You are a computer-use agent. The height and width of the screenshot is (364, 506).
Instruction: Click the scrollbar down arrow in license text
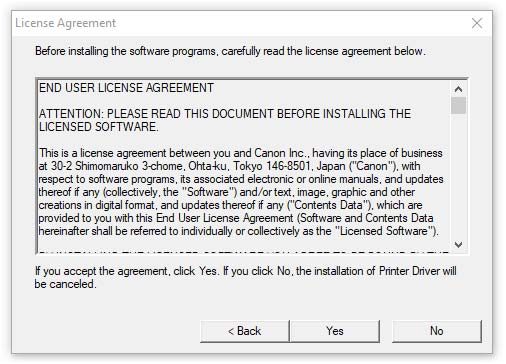click(459, 245)
